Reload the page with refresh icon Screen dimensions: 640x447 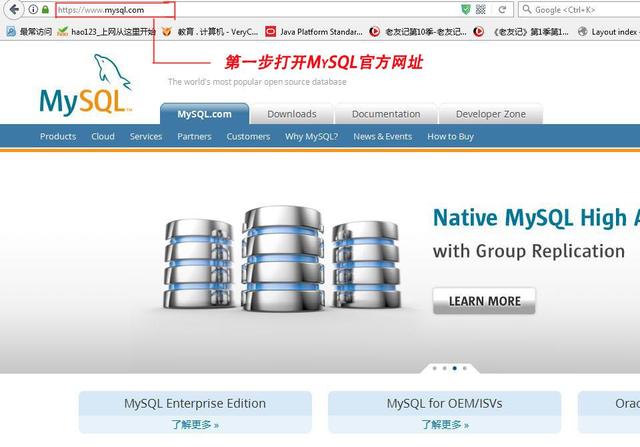coord(502,9)
